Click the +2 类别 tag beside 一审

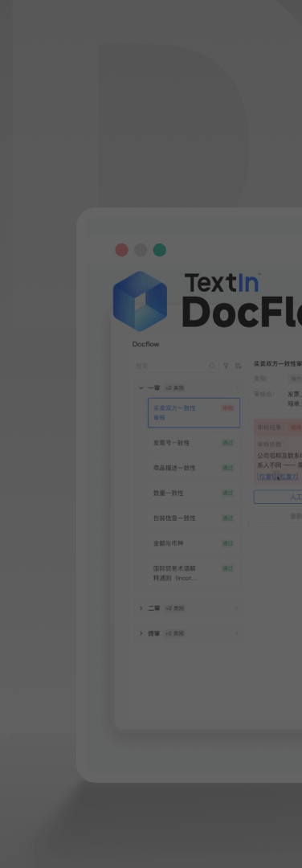point(174,388)
